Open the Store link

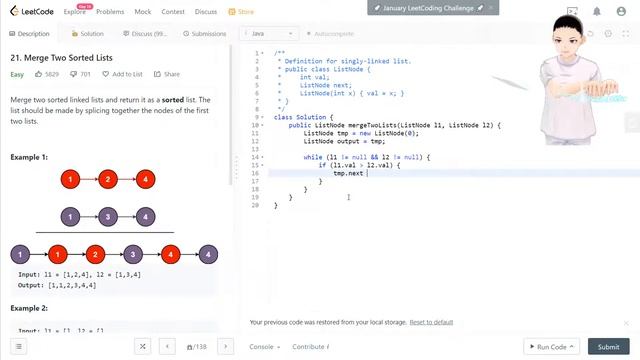click(x=241, y=12)
